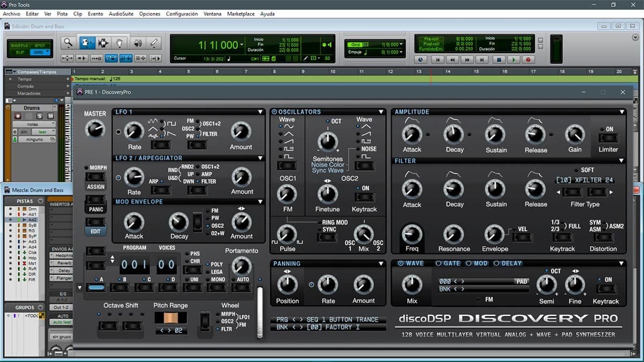644x362 pixels.
Task: Click the Reverb send in Mezcla window
Action: [64, 263]
